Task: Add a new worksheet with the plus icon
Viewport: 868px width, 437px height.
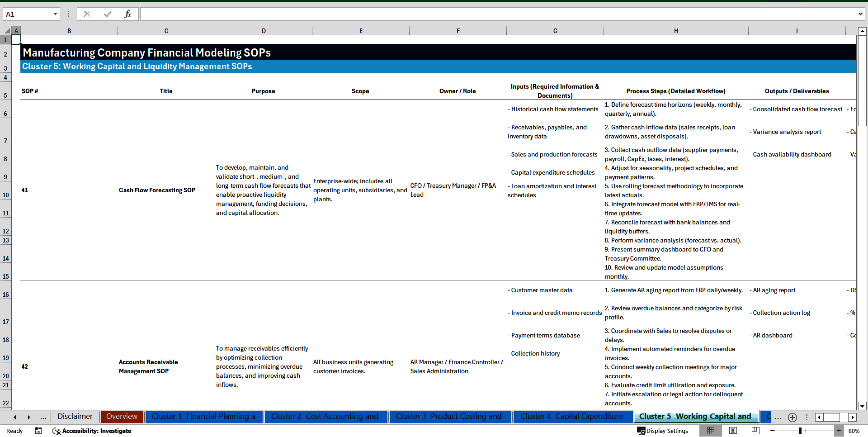Action: [x=792, y=418]
